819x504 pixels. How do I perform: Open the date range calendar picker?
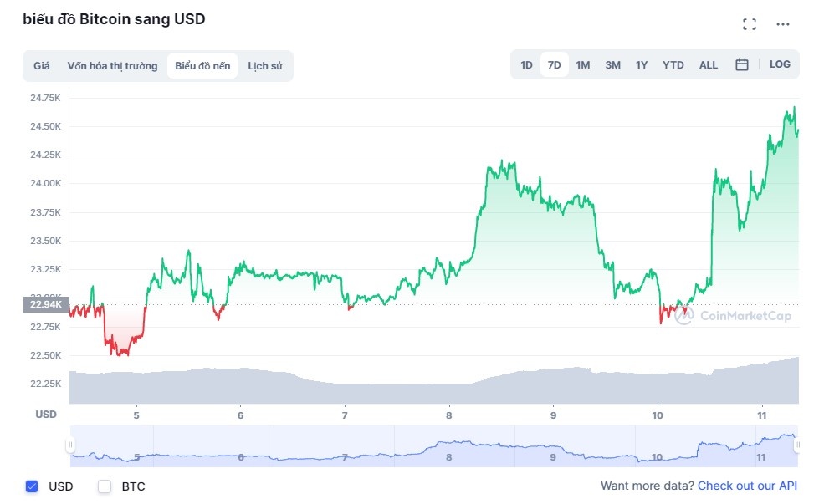coord(741,64)
